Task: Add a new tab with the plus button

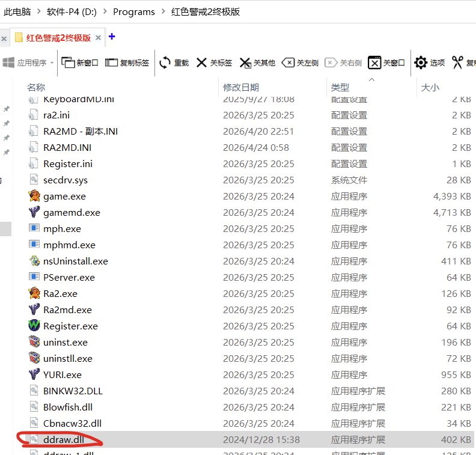Action: click(112, 37)
